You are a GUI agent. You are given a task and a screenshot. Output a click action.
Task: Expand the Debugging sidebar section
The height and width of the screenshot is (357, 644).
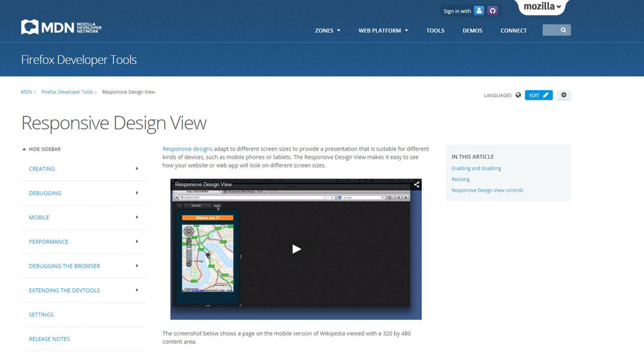click(x=83, y=193)
